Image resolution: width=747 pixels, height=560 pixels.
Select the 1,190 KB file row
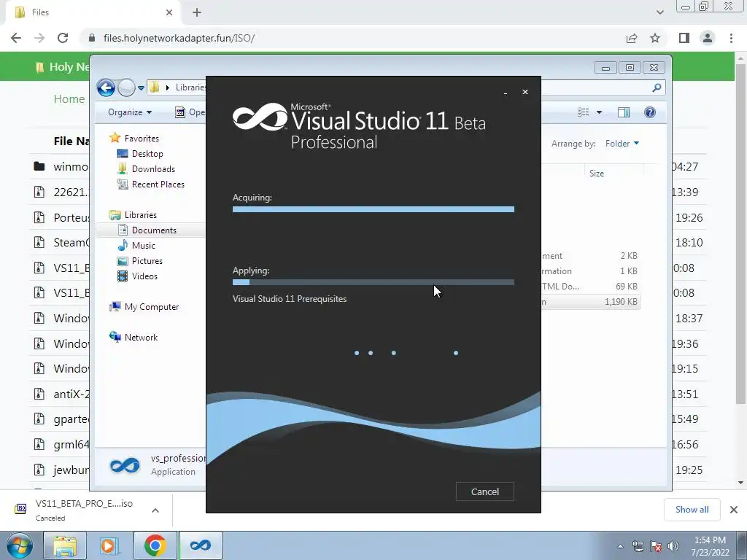tap(591, 302)
